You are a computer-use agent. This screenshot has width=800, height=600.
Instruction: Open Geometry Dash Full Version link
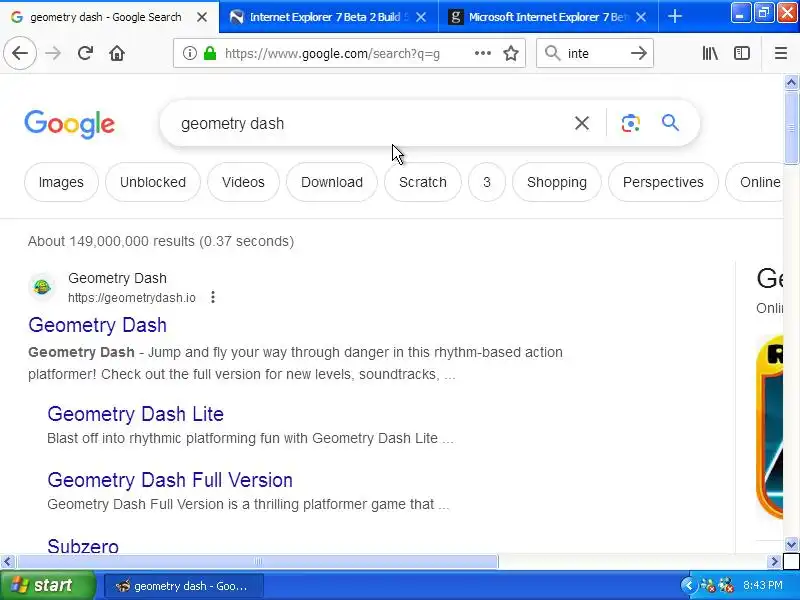click(170, 480)
